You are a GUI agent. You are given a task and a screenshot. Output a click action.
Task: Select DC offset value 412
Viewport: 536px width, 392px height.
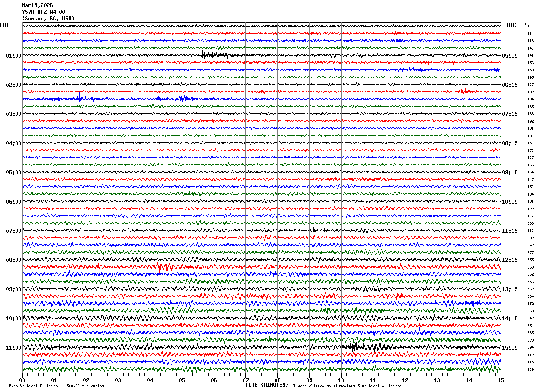point(530,355)
